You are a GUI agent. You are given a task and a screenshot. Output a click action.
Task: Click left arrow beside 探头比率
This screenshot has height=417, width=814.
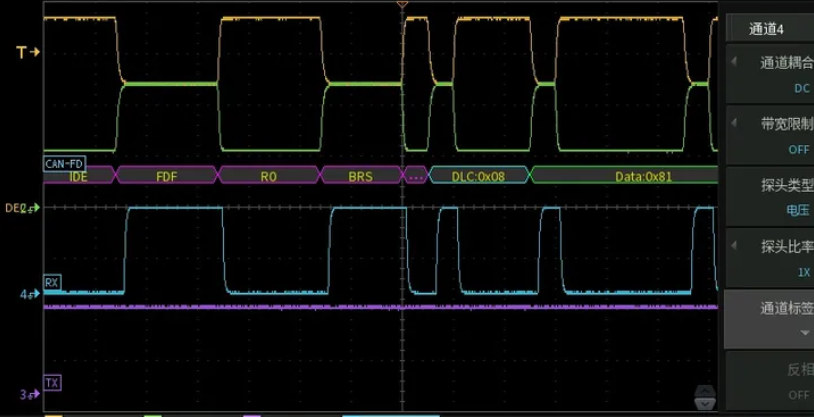point(734,246)
